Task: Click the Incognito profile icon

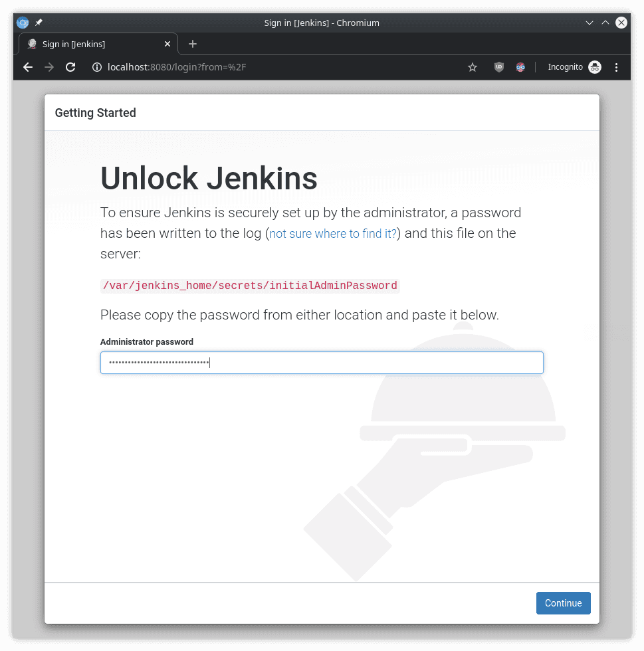Action: [x=595, y=67]
